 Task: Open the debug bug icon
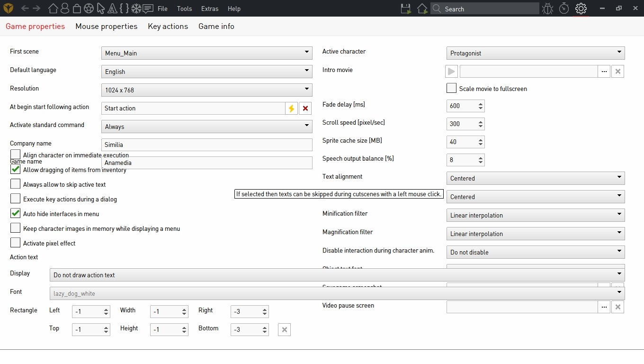point(548,9)
